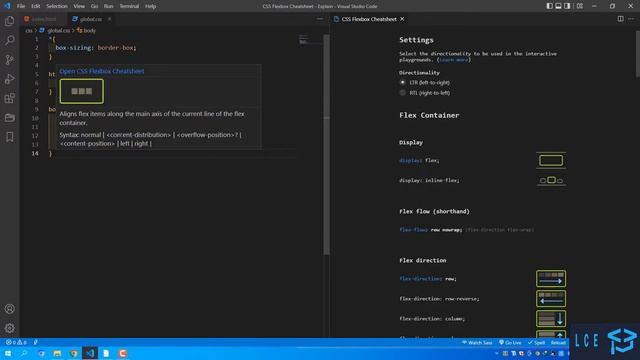Open the Terminal menu

click(x=129, y=6)
